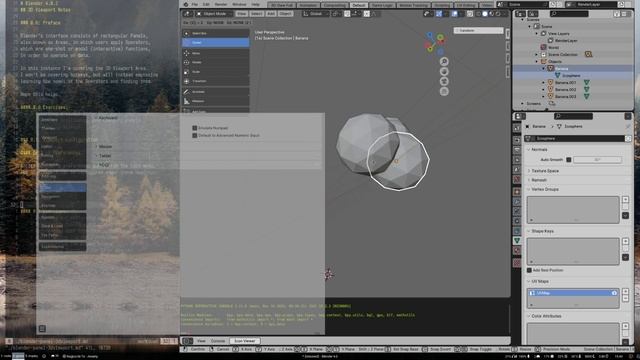Expand the Mouse panel in Preferences
The image size is (640, 360).
click(x=105, y=146)
